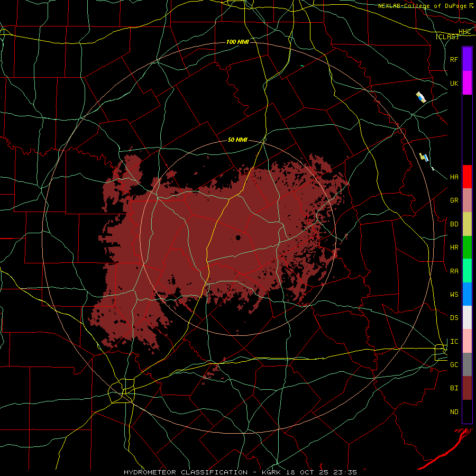Click the HA legend label

click(454, 177)
